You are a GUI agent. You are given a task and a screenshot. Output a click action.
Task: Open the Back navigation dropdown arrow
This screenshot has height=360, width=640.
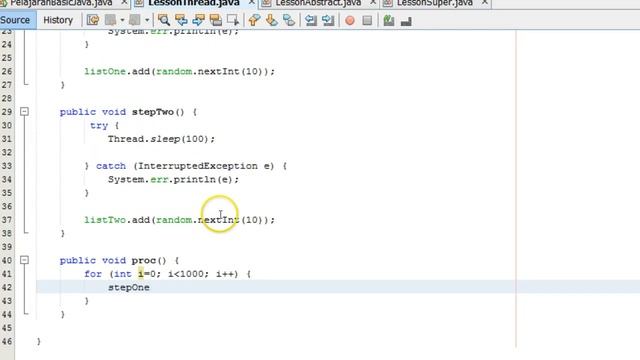pos(122,20)
